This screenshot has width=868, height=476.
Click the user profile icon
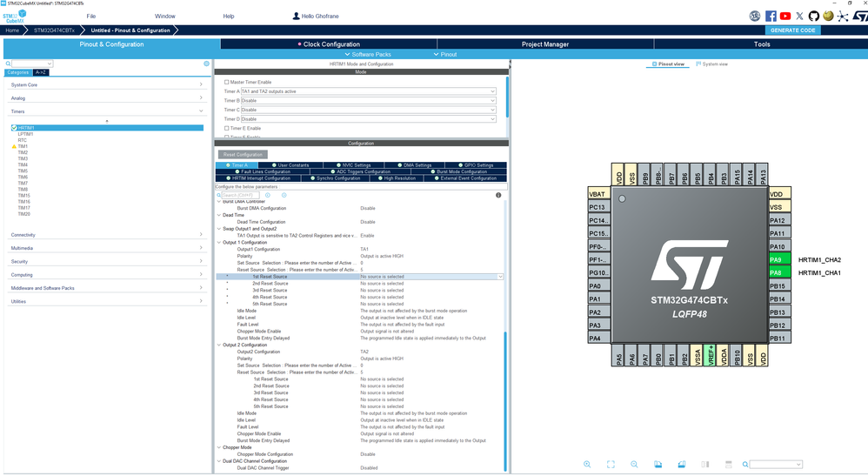[297, 16]
